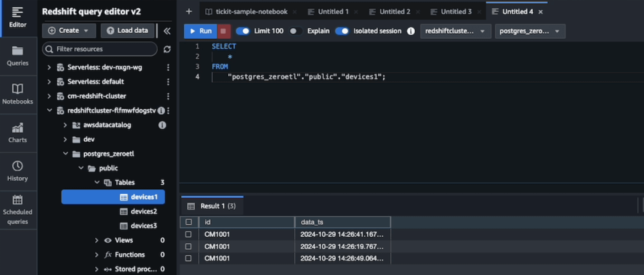Close the Untitled 3 tab

(479, 12)
